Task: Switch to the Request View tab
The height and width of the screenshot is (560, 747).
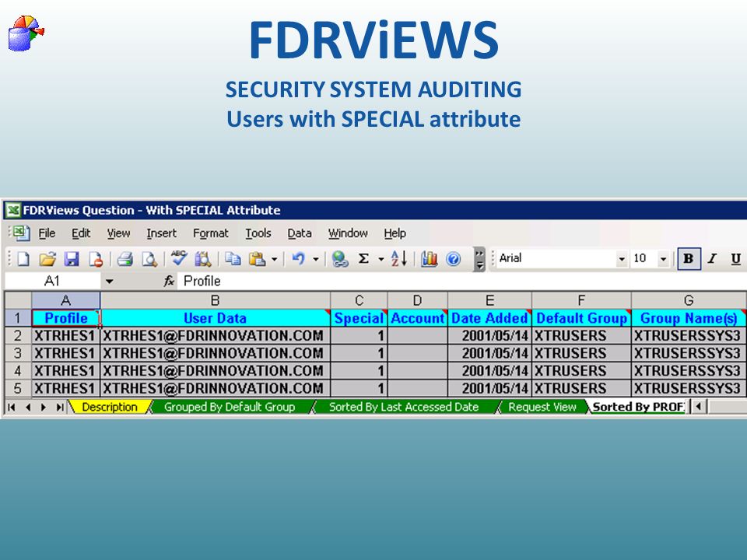Action: pyautogui.click(x=542, y=407)
